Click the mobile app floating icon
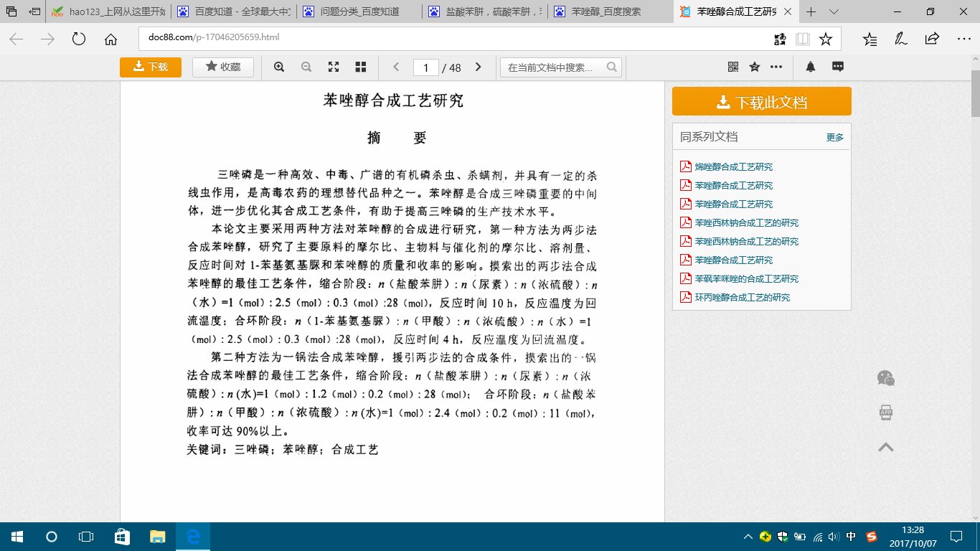The width and height of the screenshot is (980, 551). click(x=886, y=413)
